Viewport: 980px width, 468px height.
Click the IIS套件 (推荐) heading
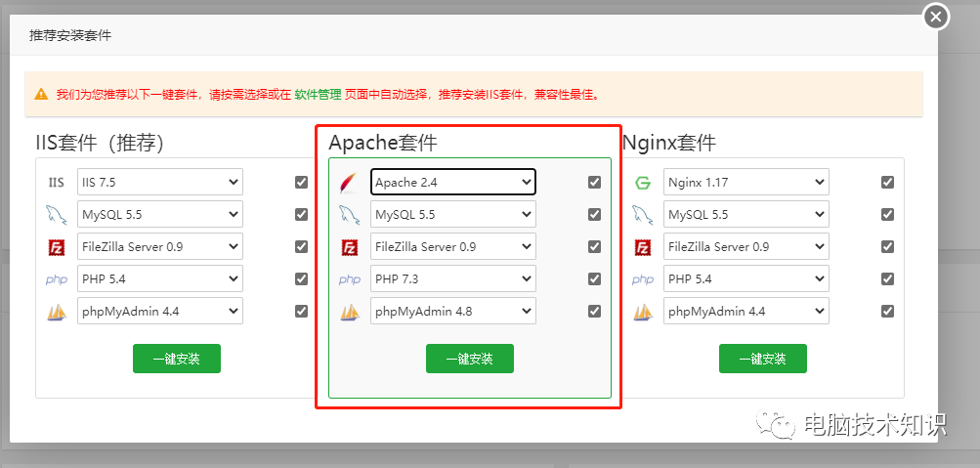[x=100, y=143]
